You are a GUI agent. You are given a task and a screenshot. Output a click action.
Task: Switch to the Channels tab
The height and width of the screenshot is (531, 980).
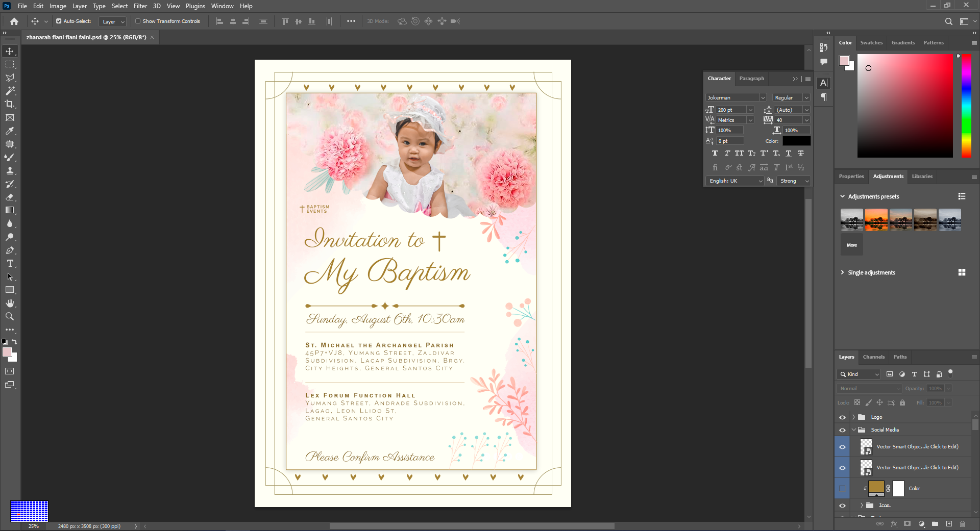pos(874,357)
